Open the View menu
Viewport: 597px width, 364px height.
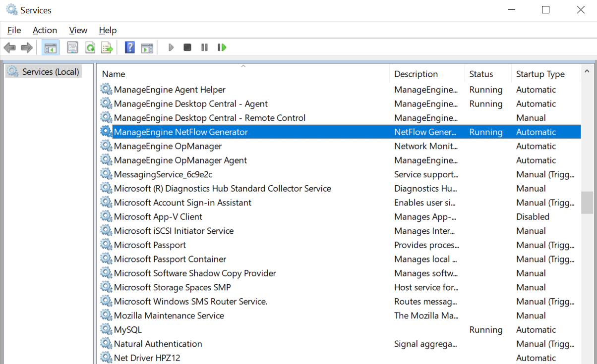click(78, 30)
